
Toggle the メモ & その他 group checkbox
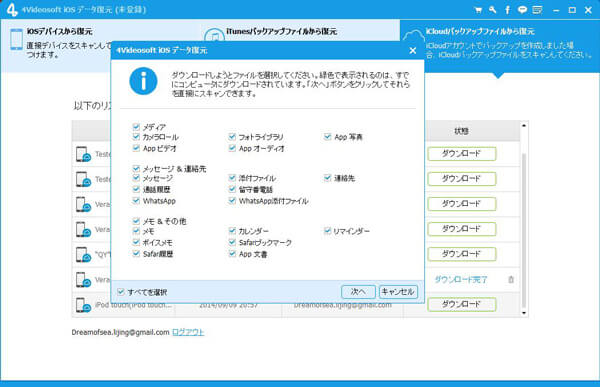coord(136,221)
